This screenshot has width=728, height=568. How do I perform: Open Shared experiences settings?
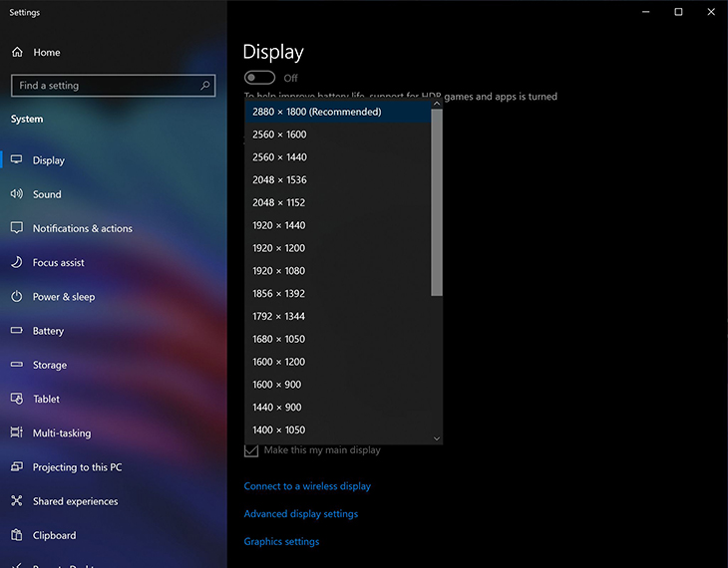pos(114,501)
